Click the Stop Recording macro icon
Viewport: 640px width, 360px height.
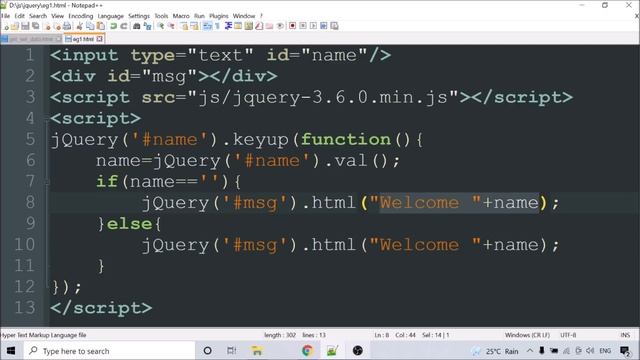click(x=303, y=26)
